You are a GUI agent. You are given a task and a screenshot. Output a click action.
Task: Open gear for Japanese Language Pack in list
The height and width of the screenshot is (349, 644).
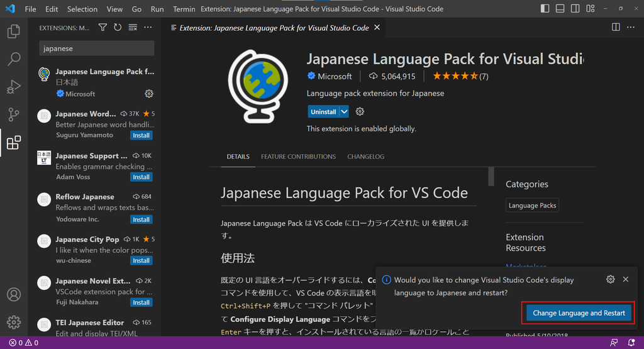[149, 94]
